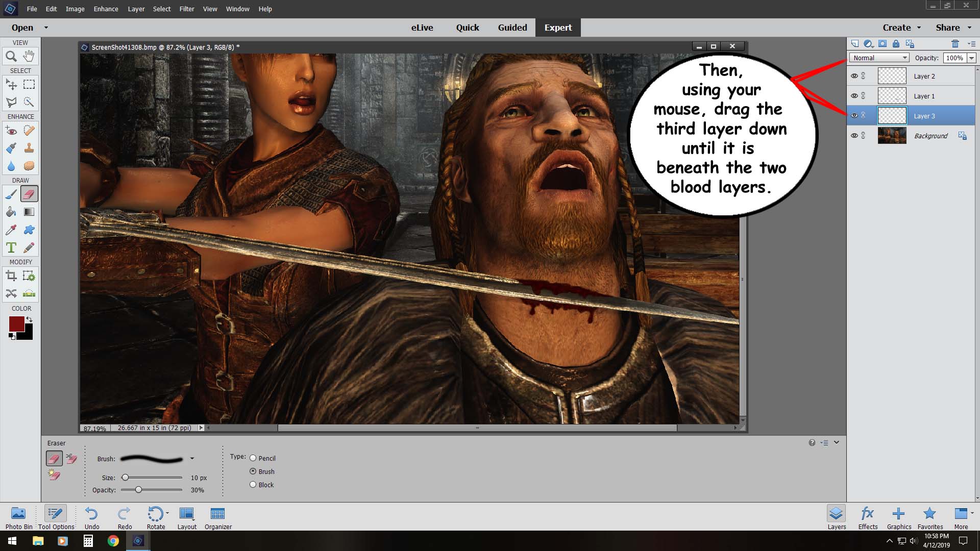
Task: Open the Layer menu
Action: tap(136, 9)
